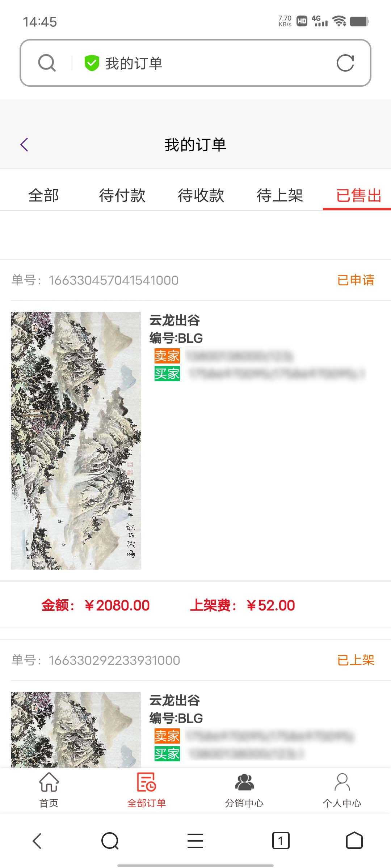Screen dimensions: 391x868
Task: Select the 已售出 tab
Action: 358,196
